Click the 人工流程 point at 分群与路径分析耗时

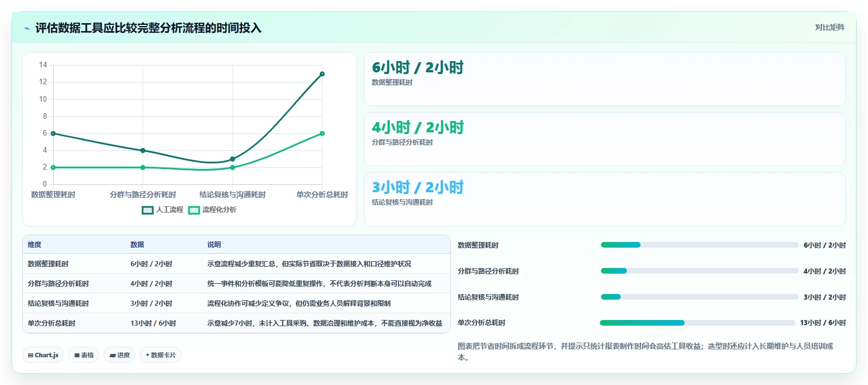pyautogui.click(x=143, y=150)
